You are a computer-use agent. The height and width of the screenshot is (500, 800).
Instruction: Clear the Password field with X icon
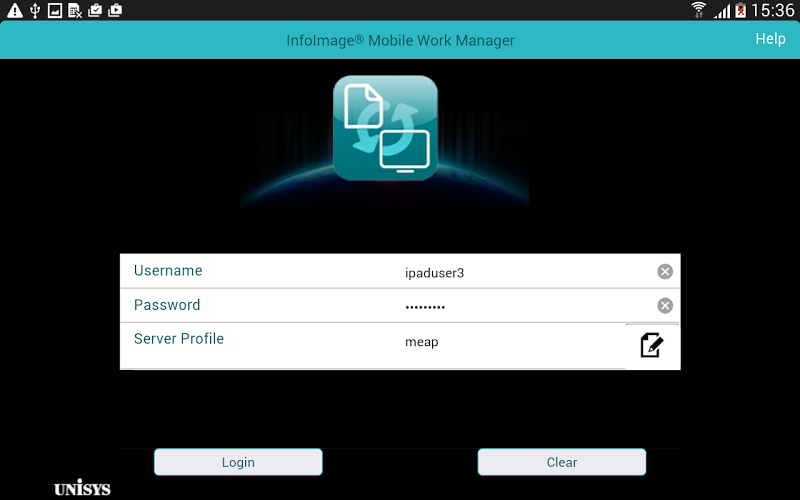click(x=665, y=306)
